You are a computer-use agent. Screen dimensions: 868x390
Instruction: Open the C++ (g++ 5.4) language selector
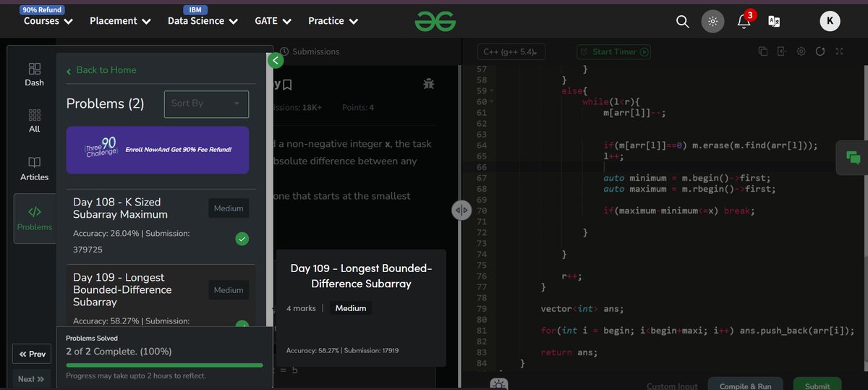(511, 51)
